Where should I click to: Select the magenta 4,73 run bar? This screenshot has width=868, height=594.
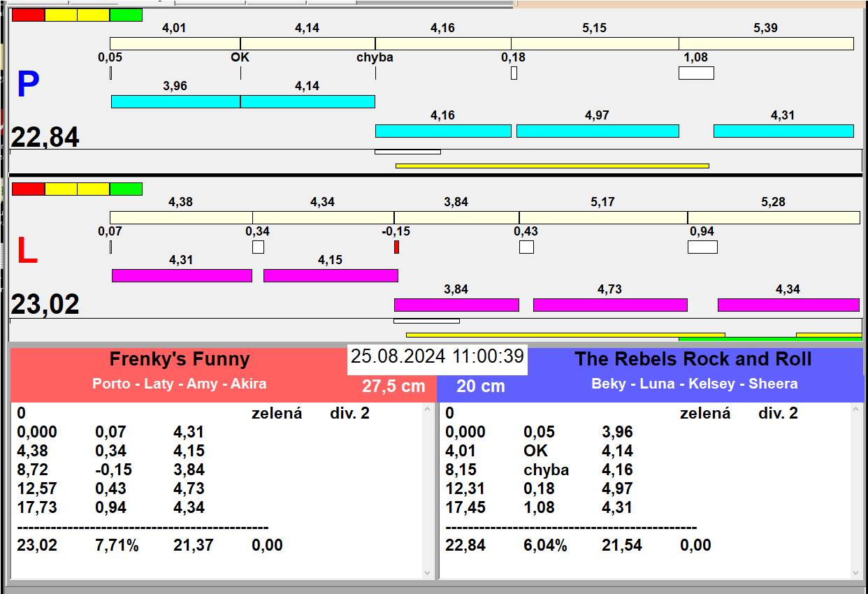pos(610,305)
